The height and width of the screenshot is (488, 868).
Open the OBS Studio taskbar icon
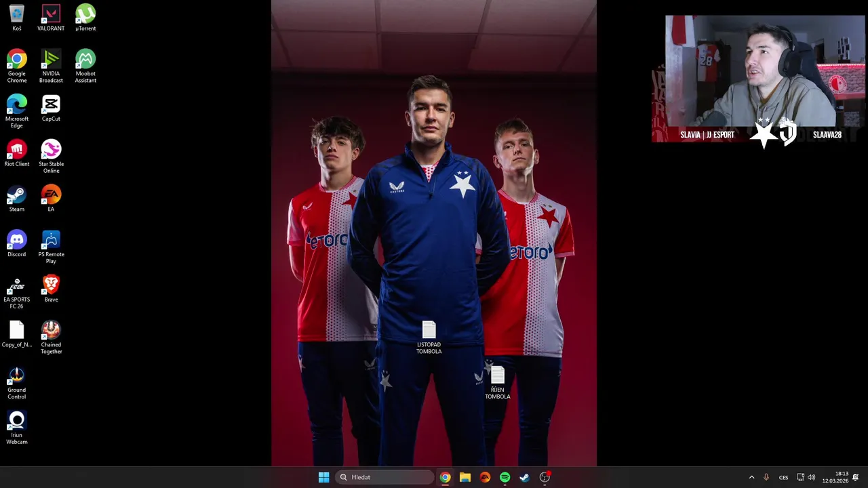[545, 477]
